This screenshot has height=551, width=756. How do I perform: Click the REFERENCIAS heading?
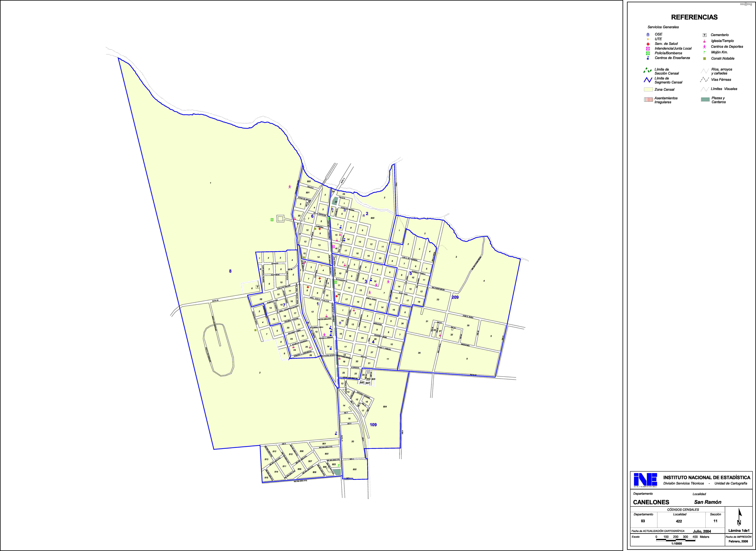(x=694, y=17)
